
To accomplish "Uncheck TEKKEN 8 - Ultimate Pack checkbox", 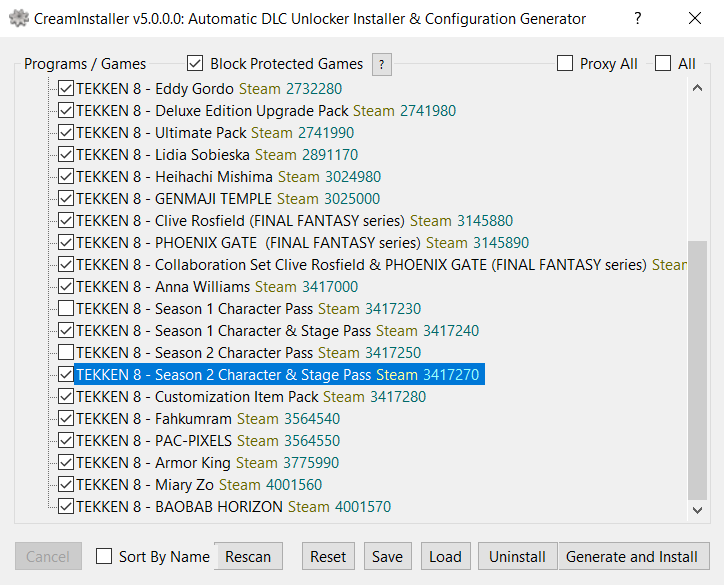I will tap(66, 133).
